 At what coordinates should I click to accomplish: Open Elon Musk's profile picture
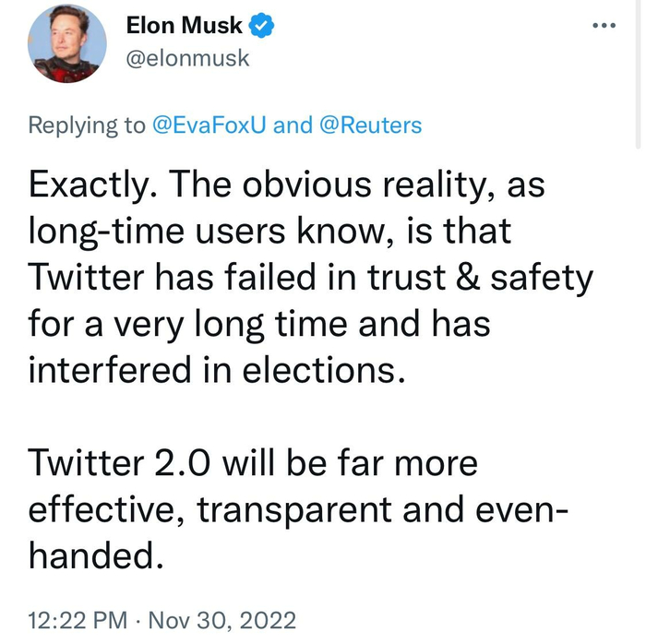point(65,43)
